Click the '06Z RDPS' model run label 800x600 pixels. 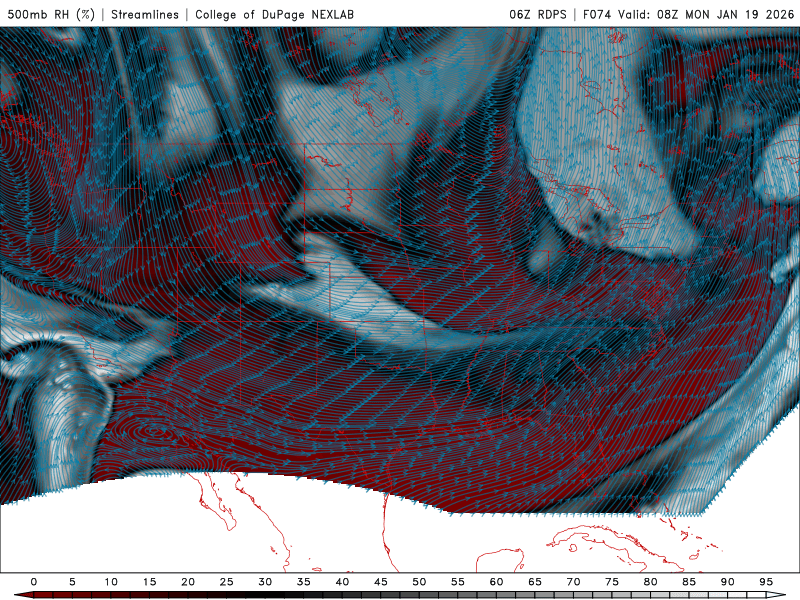click(538, 14)
